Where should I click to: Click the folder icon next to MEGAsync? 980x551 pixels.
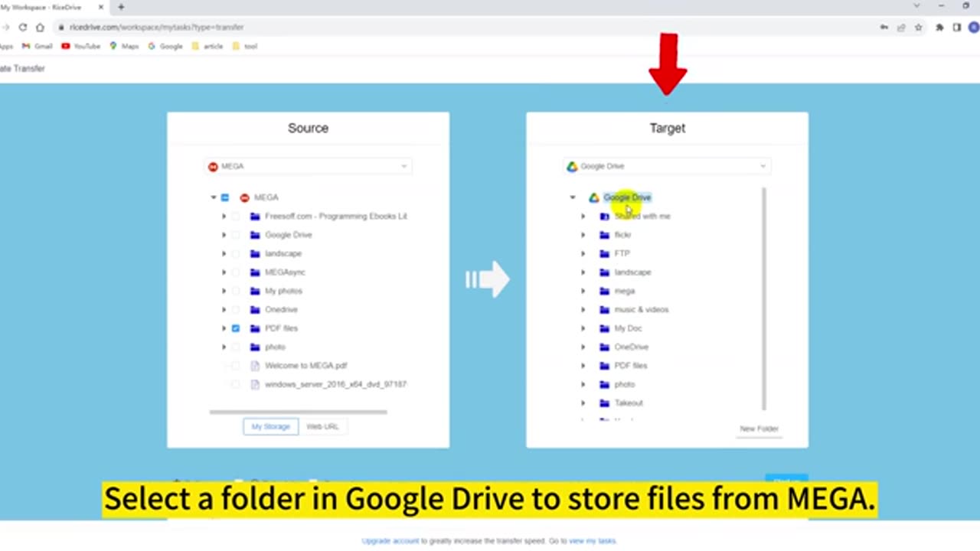[x=255, y=272]
